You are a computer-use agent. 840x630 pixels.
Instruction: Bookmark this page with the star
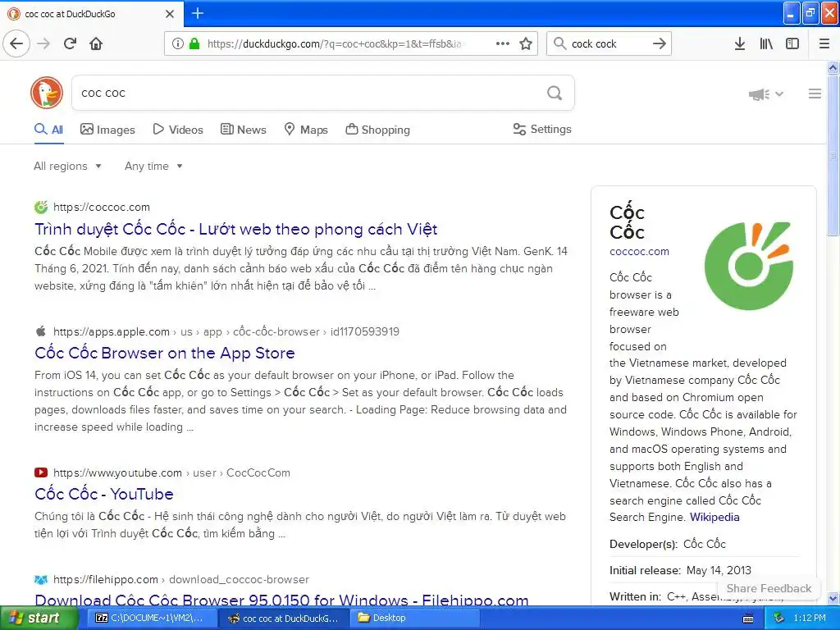tap(526, 43)
